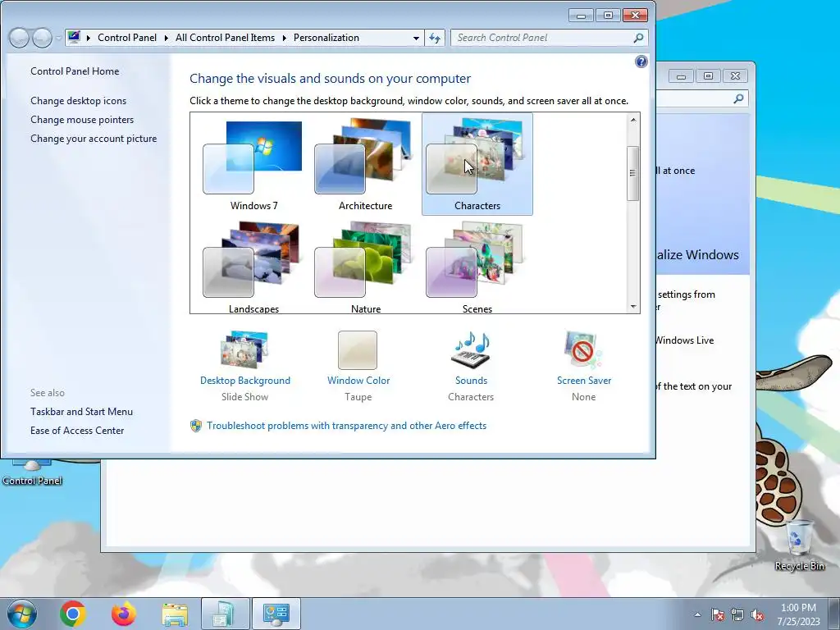Switch to taskbar button beside Explorer
The height and width of the screenshot is (630, 840).
click(x=225, y=614)
